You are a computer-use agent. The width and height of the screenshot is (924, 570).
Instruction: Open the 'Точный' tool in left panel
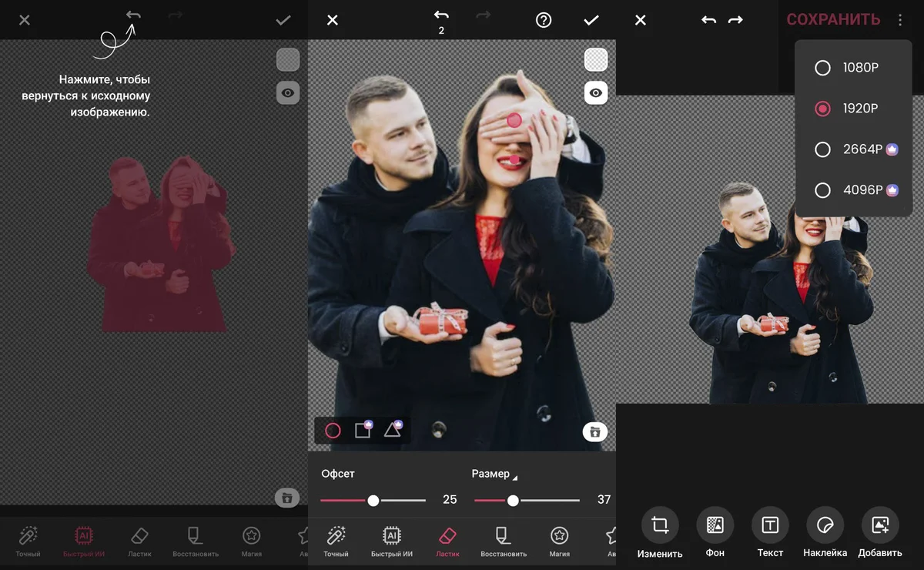pyautogui.click(x=28, y=541)
